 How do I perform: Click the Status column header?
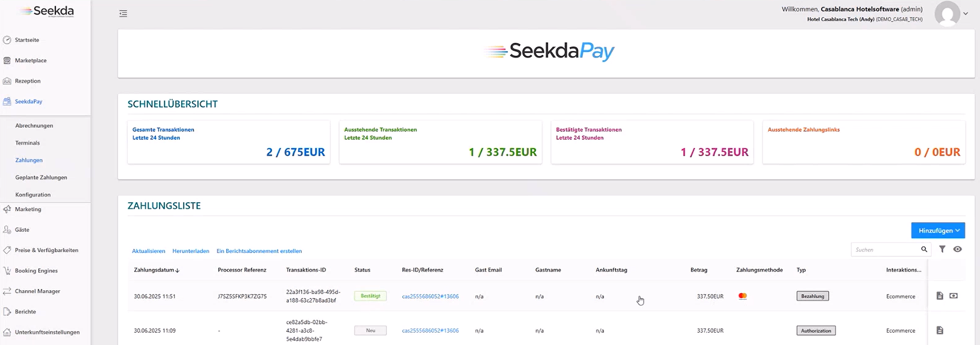(362, 270)
